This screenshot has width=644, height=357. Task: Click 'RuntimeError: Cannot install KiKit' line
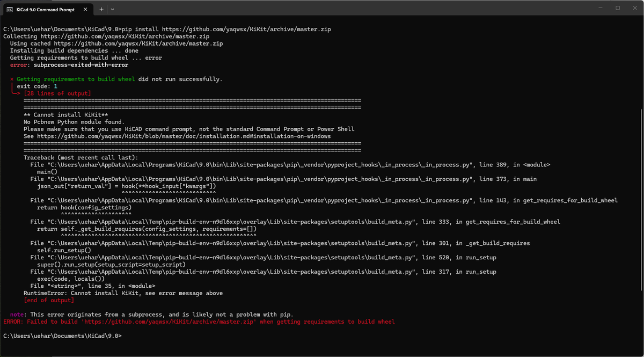(123, 293)
